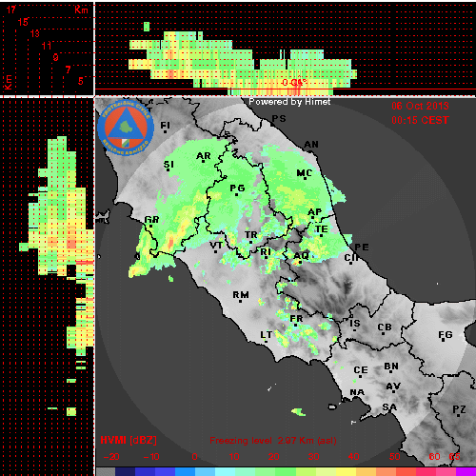476x476 pixels.
Task: Click the gray swatch in dBZ legend
Action: pyautogui.click(x=106, y=471)
